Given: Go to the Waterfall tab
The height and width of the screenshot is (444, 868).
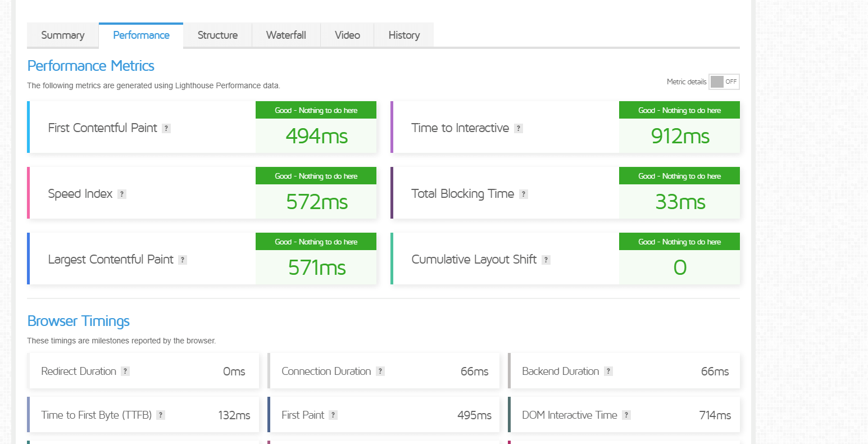Looking at the screenshot, I should pyautogui.click(x=286, y=35).
